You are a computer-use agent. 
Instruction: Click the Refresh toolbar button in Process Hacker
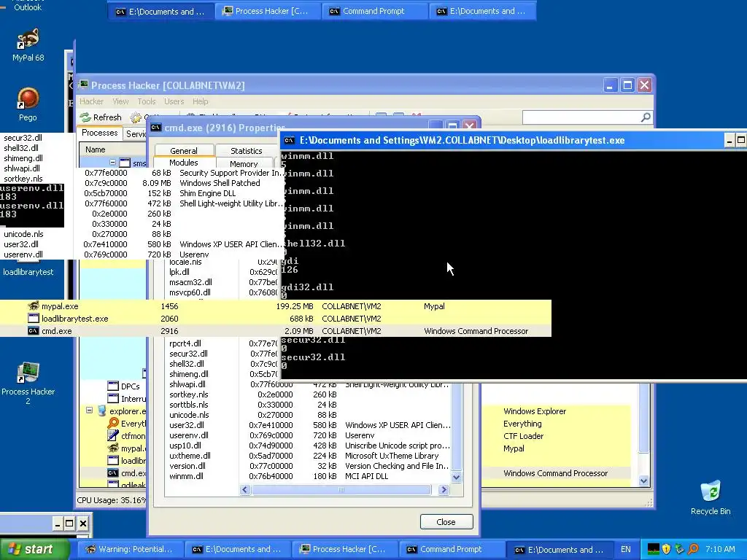(x=101, y=117)
